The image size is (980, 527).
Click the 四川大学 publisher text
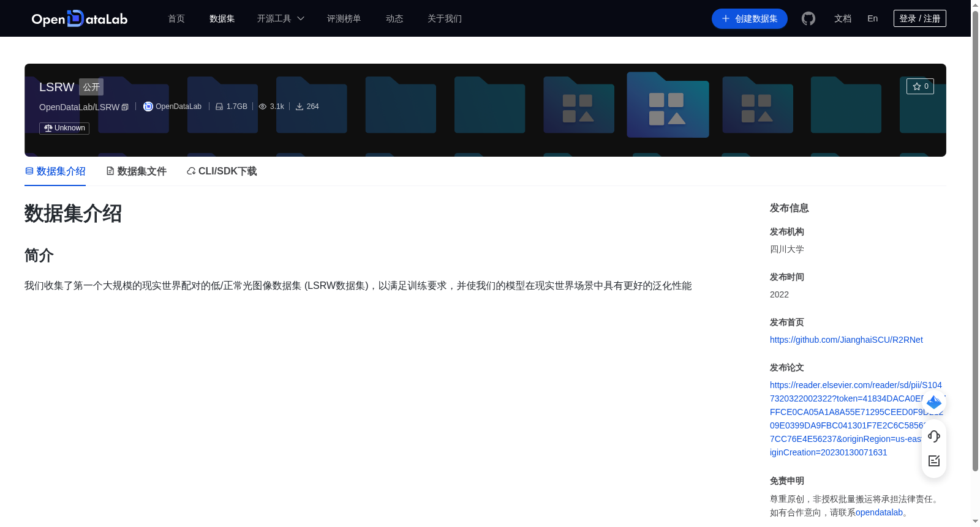click(787, 249)
